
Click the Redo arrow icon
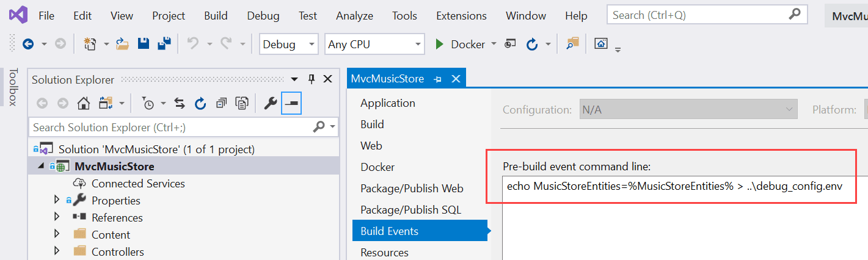pyautogui.click(x=226, y=44)
